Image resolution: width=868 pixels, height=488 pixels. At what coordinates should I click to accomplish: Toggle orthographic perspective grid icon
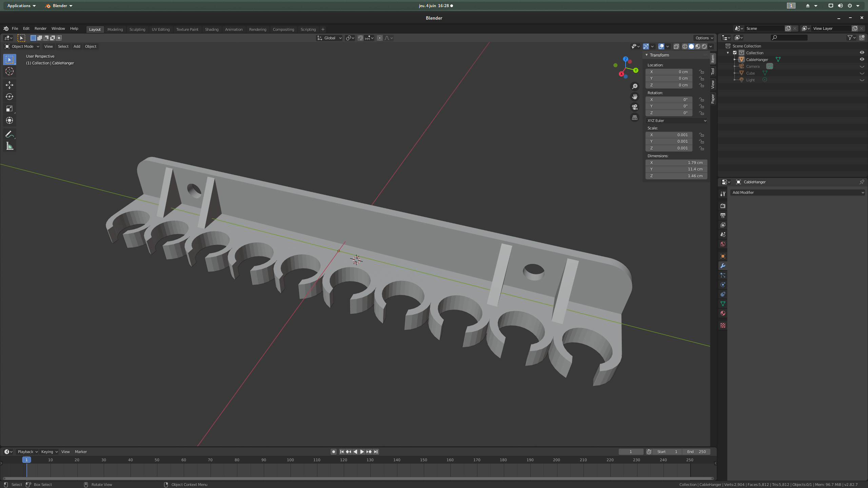pos(635,118)
